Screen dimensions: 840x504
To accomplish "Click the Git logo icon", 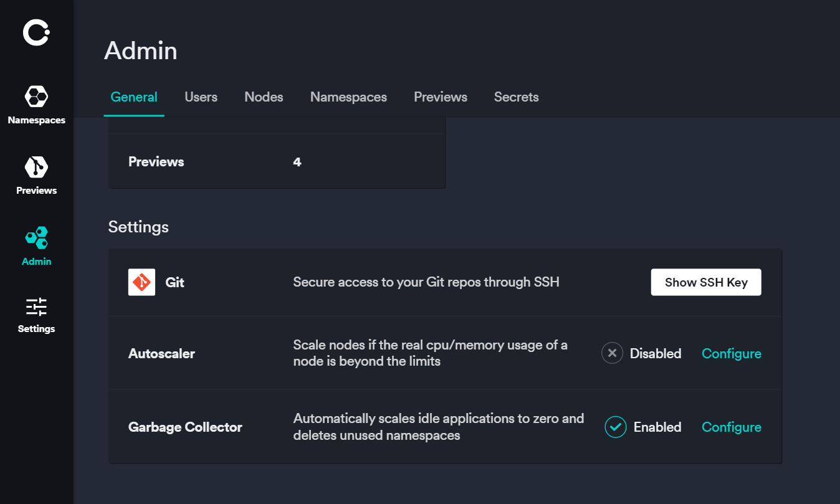I will [x=141, y=282].
